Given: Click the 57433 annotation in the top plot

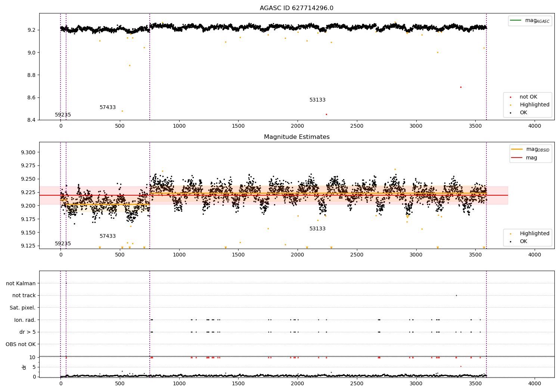Looking at the screenshot, I should [108, 108].
